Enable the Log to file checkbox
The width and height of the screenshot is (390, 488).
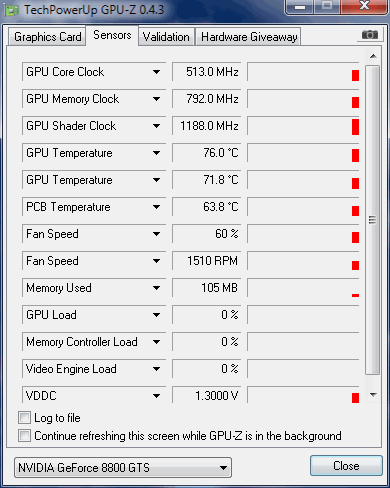point(24,418)
